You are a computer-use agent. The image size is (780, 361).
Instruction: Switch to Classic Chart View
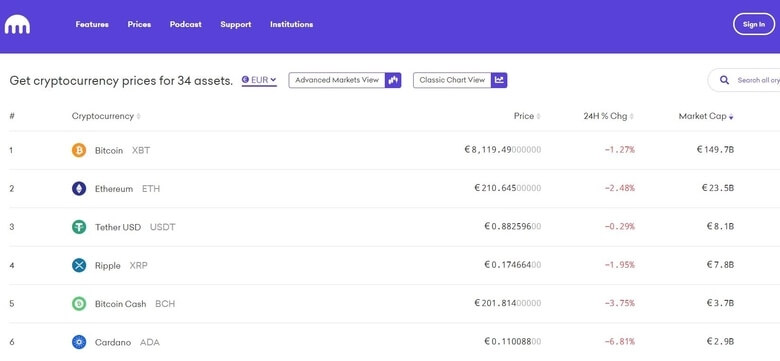point(460,80)
